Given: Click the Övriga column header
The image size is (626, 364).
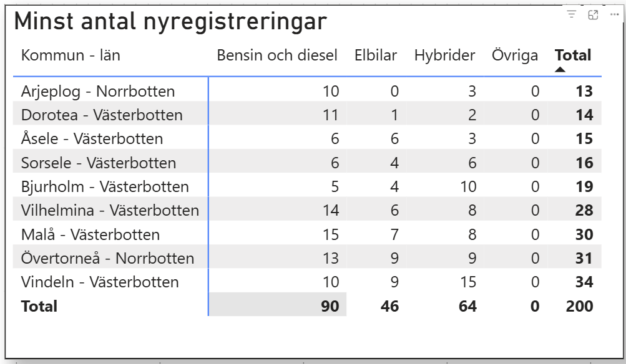Looking at the screenshot, I should (x=514, y=55).
